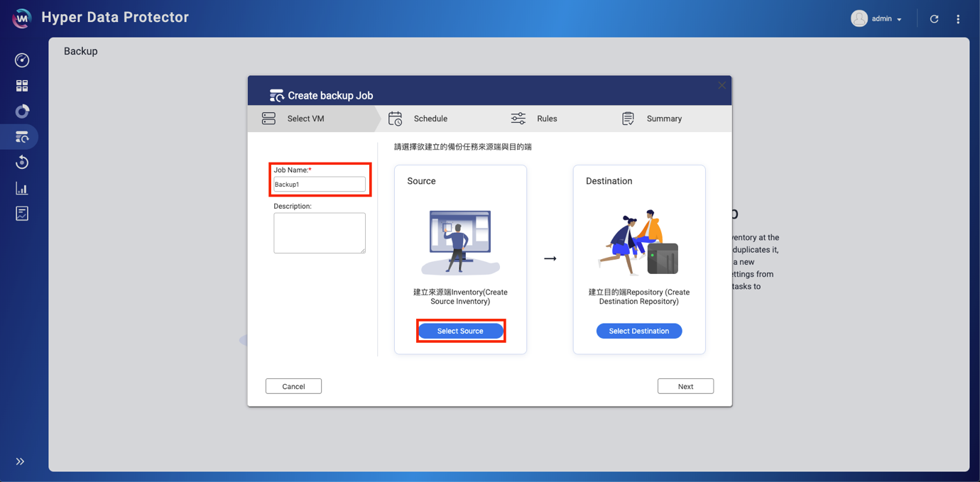Cancel the backup job creation
The image size is (980, 482).
[293, 386]
